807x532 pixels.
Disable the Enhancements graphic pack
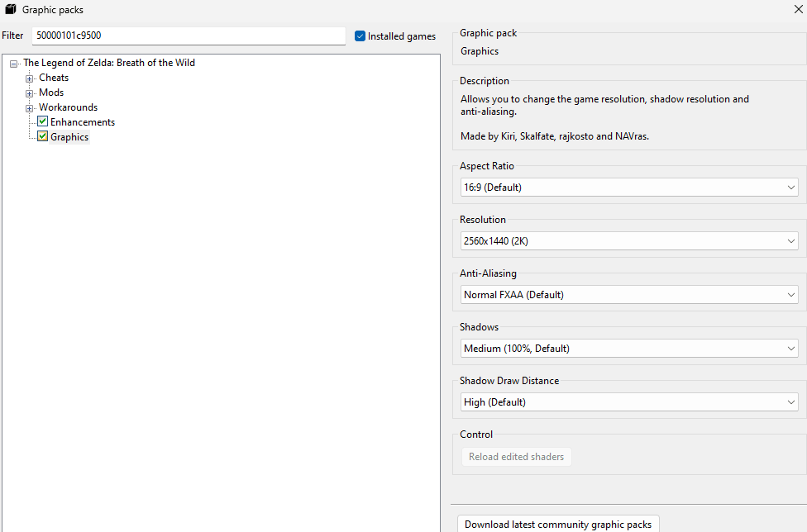click(42, 121)
